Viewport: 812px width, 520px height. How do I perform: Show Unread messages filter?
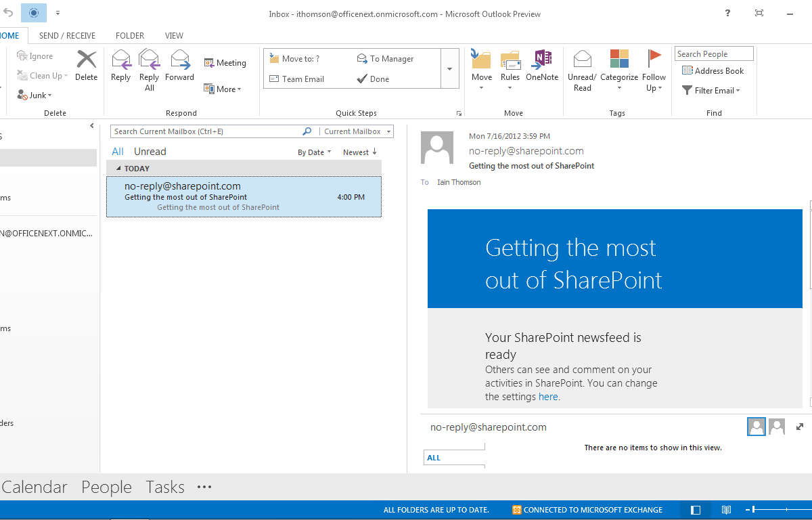tap(150, 152)
